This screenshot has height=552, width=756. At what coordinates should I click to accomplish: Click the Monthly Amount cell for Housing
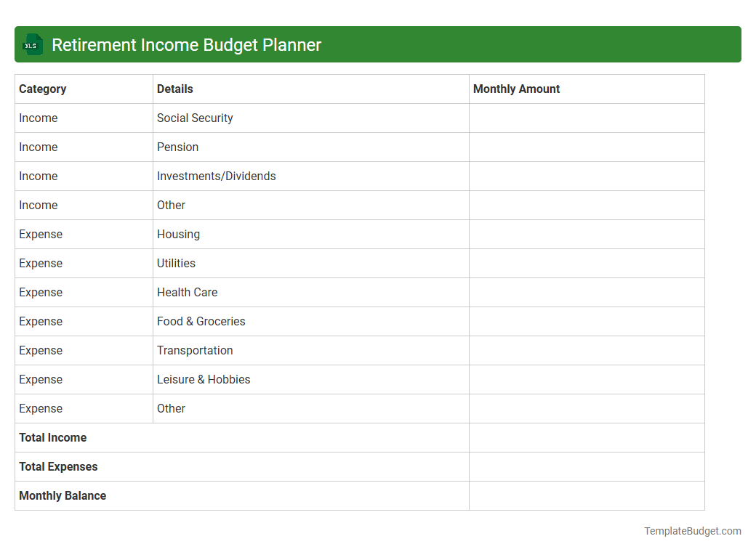pos(586,234)
